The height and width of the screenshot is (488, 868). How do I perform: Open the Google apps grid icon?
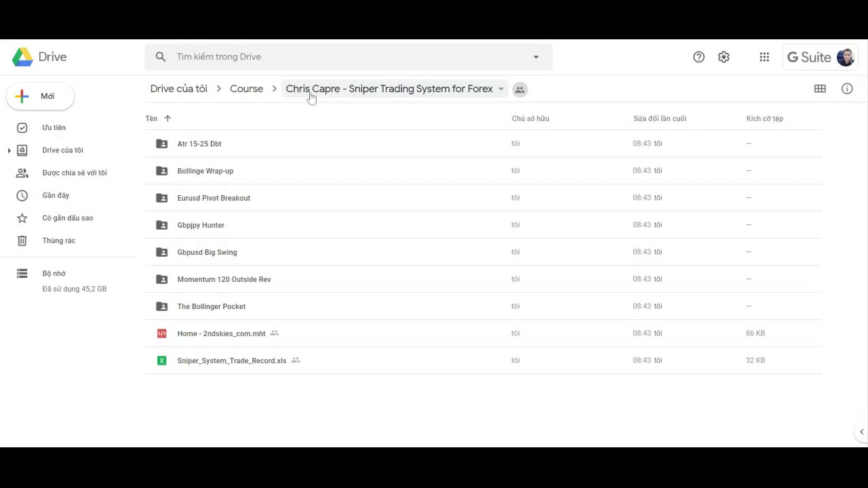tap(764, 57)
